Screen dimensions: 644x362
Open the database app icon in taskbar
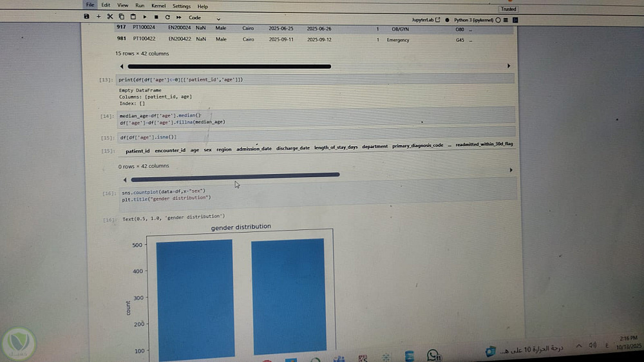(409, 356)
